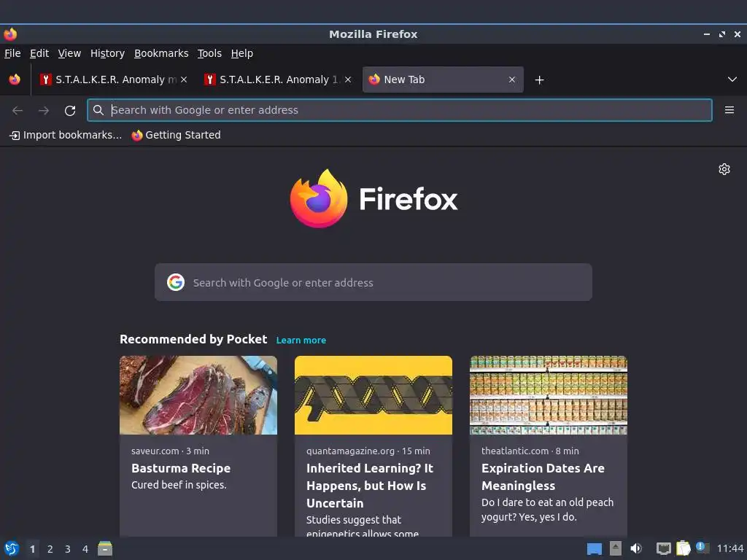Screen dimensions: 747x560
Task: Open a new tab with plus button
Action: point(539,80)
